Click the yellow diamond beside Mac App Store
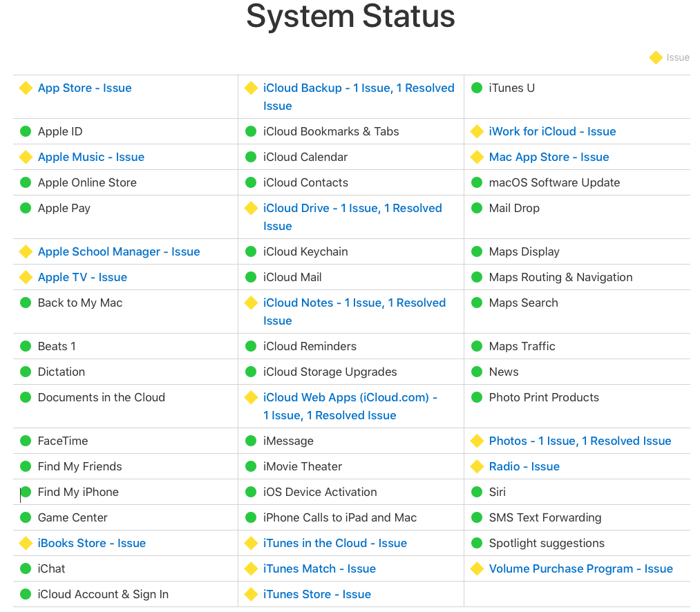This screenshot has width=700, height=612. 477,157
